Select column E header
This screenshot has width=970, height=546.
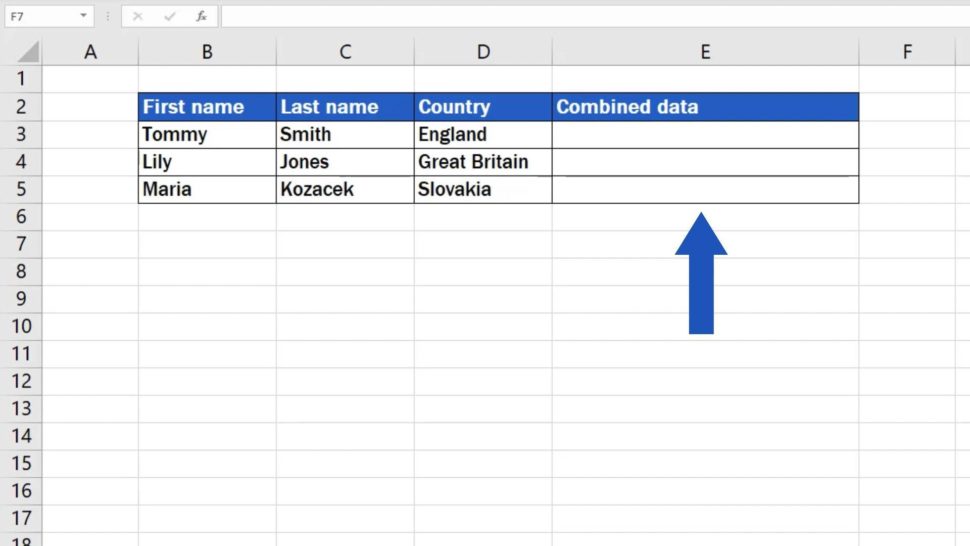705,52
